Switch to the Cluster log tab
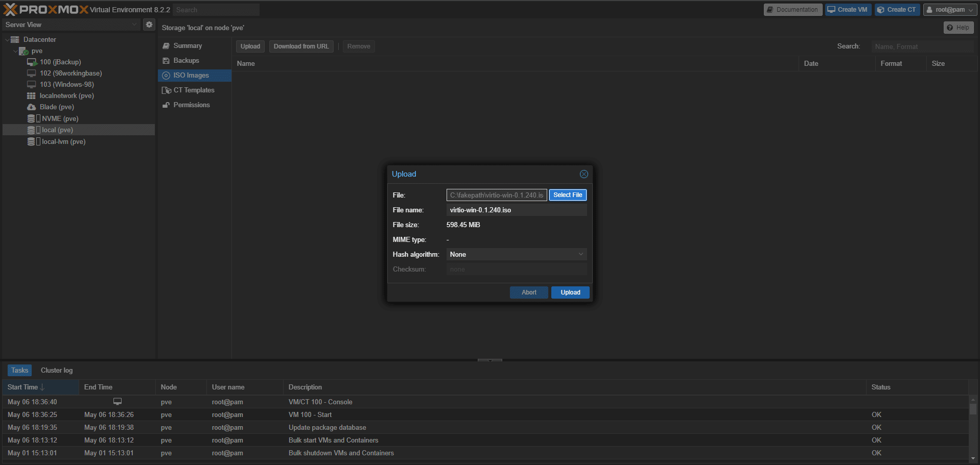The height and width of the screenshot is (465, 980). click(57, 370)
